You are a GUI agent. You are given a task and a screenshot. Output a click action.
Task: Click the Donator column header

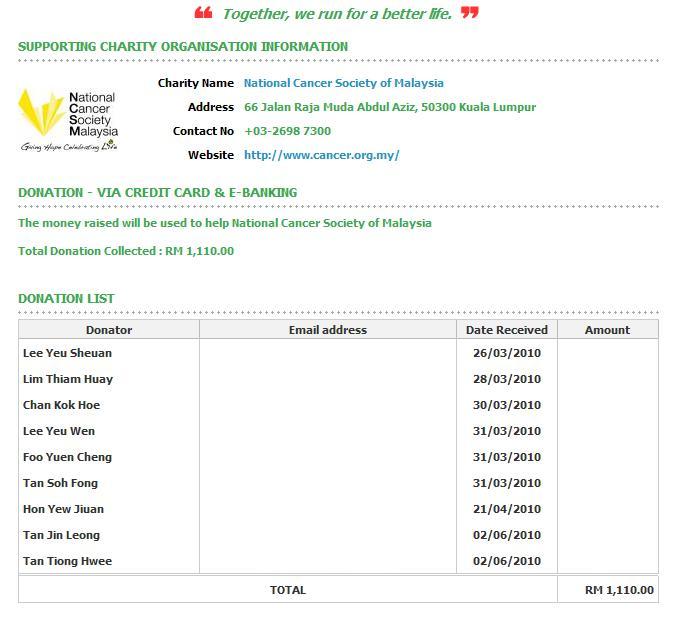pos(109,330)
